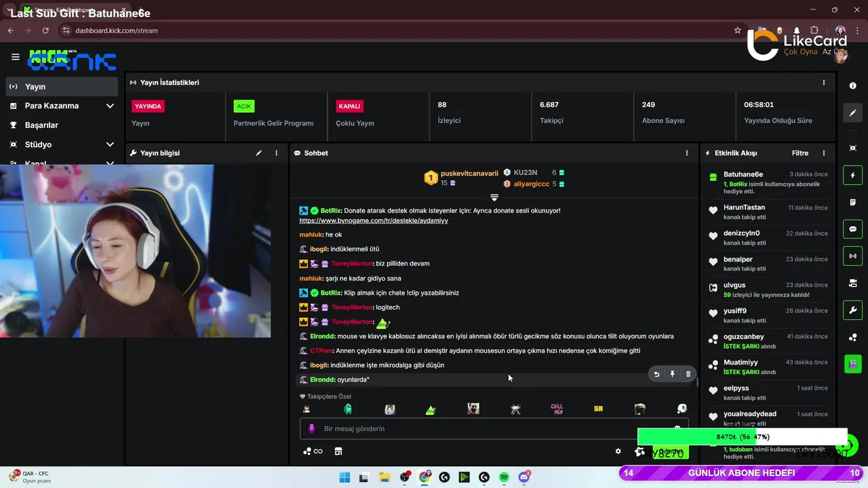868x488 pixels.
Task: Delete the hovered Elrondd message
Action: click(688, 374)
